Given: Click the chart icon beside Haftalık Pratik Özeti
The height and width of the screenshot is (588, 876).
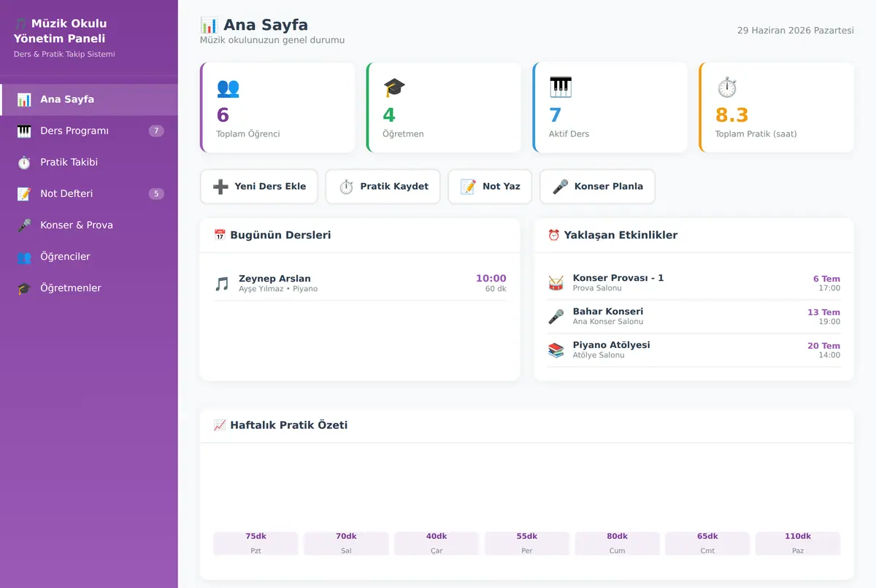Looking at the screenshot, I should coord(220,425).
